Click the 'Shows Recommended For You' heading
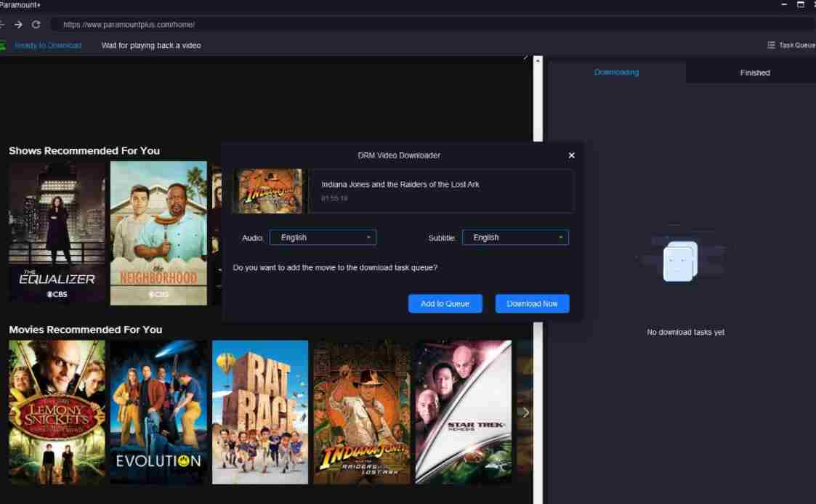Viewport: 816px width, 504px height. click(x=84, y=151)
